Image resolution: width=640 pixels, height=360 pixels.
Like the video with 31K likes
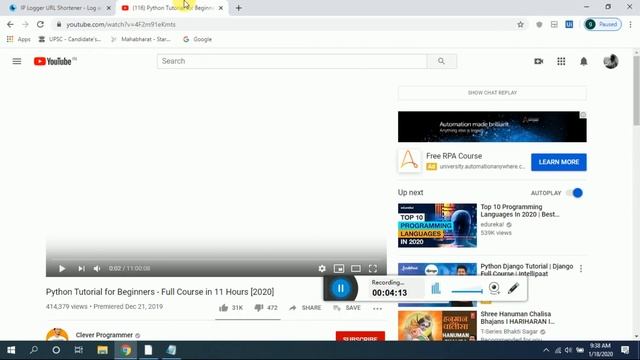click(231, 308)
